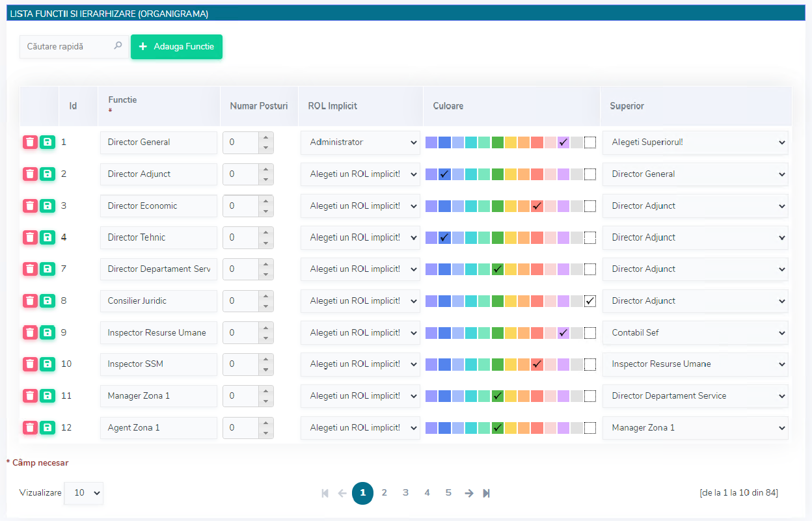Select the checked white swatch for Consilier Juridic
812x521 pixels.
[590, 301]
